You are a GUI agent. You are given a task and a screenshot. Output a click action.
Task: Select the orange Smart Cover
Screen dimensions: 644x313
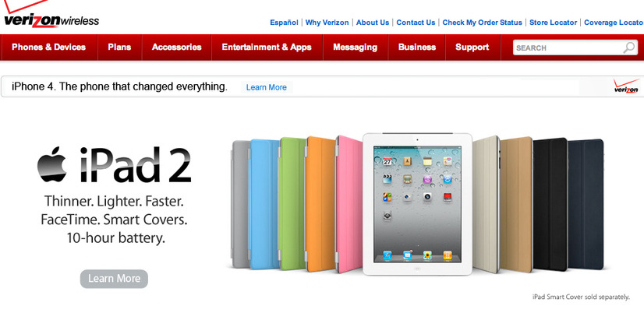click(x=320, y=204)
